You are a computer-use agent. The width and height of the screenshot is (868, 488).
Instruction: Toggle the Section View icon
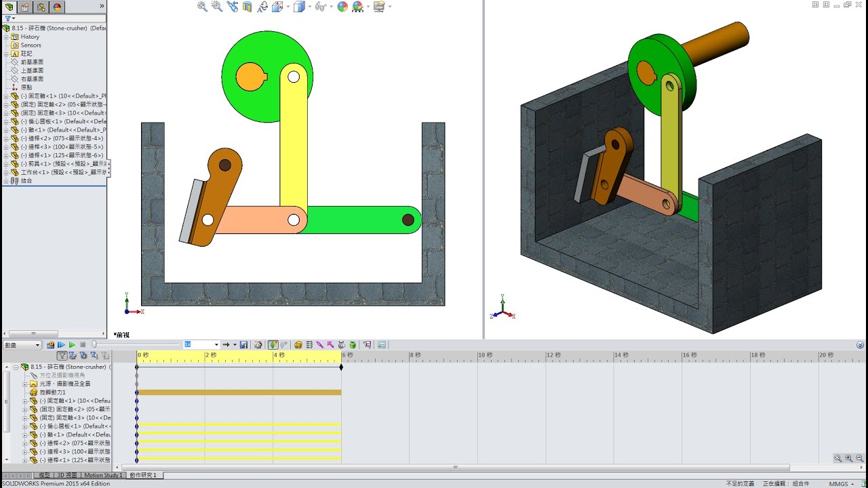point(248,7)
